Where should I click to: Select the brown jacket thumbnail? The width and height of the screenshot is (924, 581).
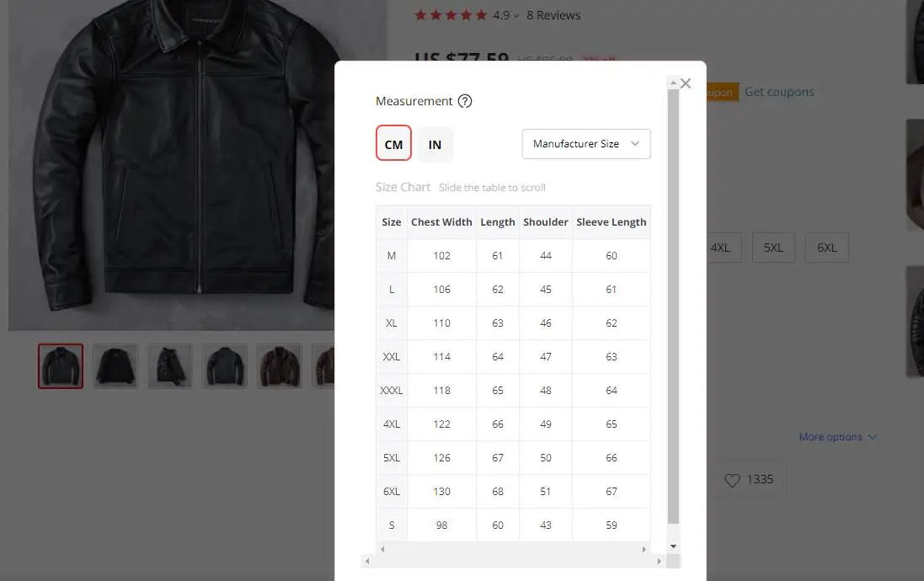(279, 366)
